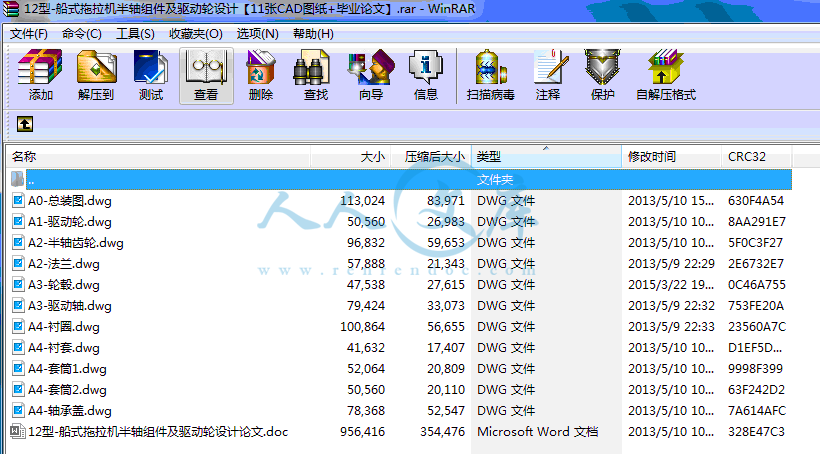Click the 注释 (Comment) toolbar icon
The image size is (820, 454).
551,67
